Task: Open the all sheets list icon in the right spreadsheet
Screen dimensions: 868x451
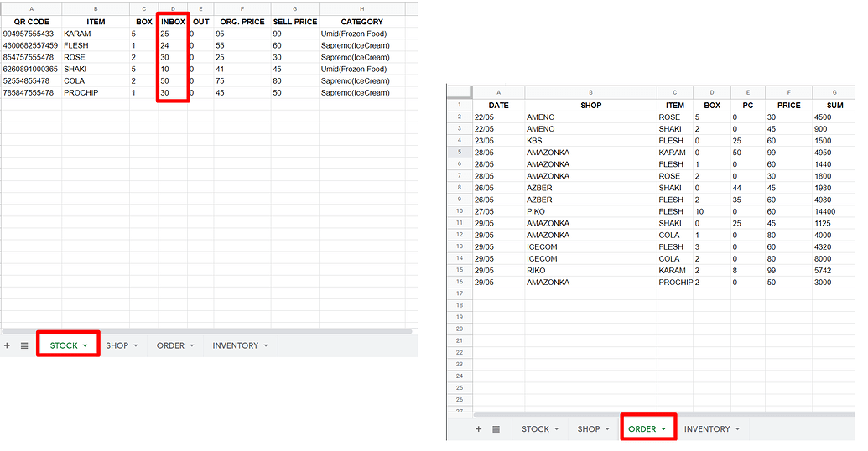Action: point(496,429)
